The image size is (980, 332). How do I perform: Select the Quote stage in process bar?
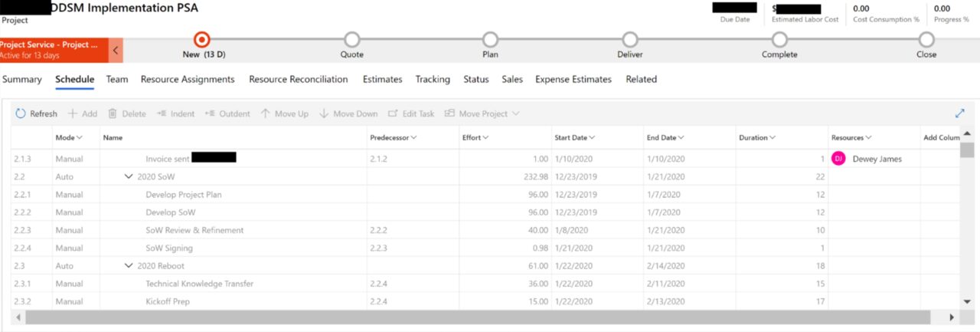tap(351, 39)
